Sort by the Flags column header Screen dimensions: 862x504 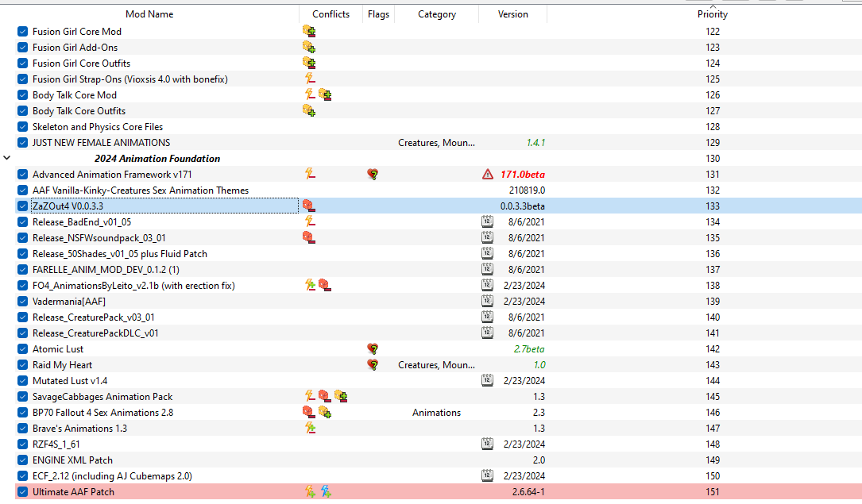coord(378,14)
